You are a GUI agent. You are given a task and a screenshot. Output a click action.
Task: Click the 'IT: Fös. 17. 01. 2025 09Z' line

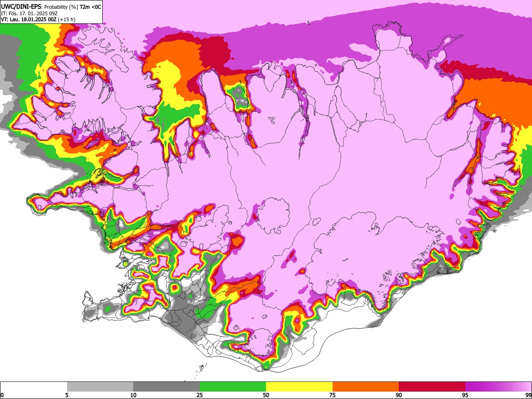[29, 13]
